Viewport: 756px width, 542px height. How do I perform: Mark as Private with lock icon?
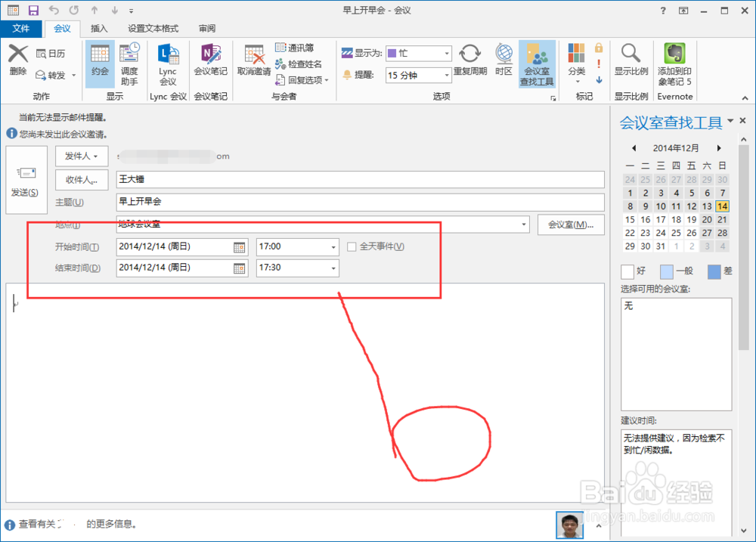(x=599, y=48)
